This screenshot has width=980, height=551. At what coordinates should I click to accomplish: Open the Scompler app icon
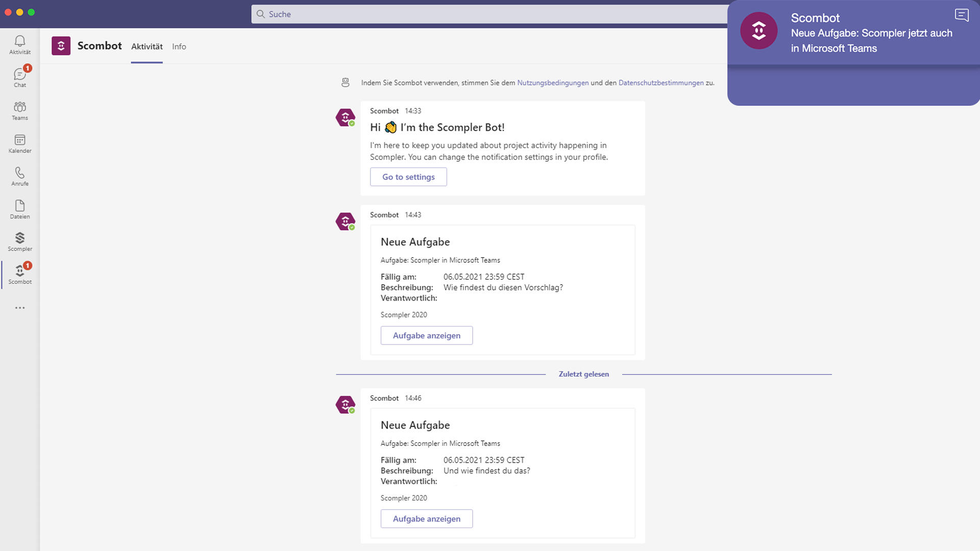pyautogui.click(x=20, y=242)
